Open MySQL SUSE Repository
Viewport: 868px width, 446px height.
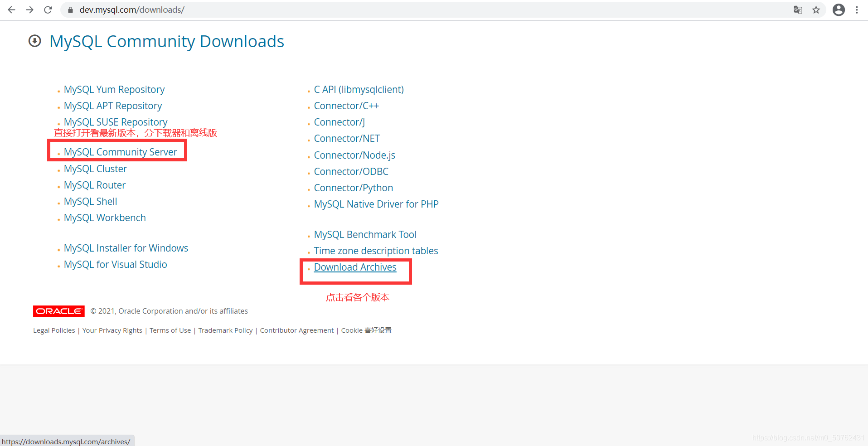pos(116,122)
